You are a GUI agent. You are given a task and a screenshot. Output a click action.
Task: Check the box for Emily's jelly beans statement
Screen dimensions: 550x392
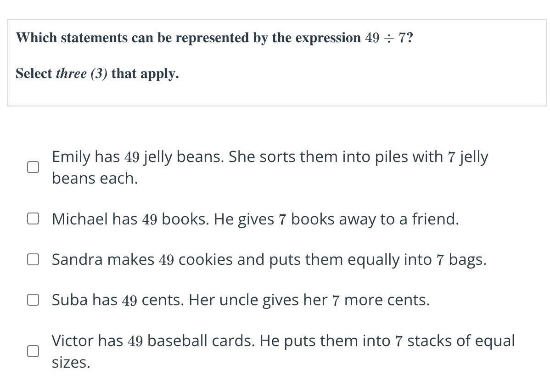pos(32,168)
